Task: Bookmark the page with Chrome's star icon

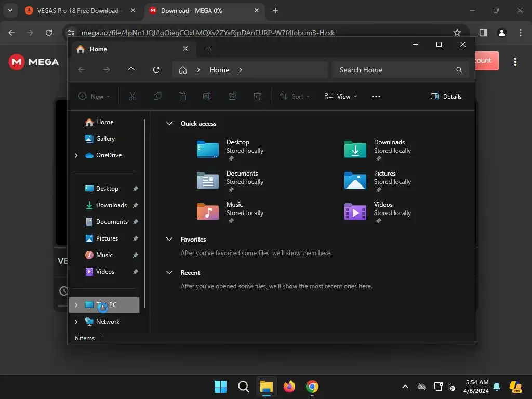Action: click(x=457, y=33)
